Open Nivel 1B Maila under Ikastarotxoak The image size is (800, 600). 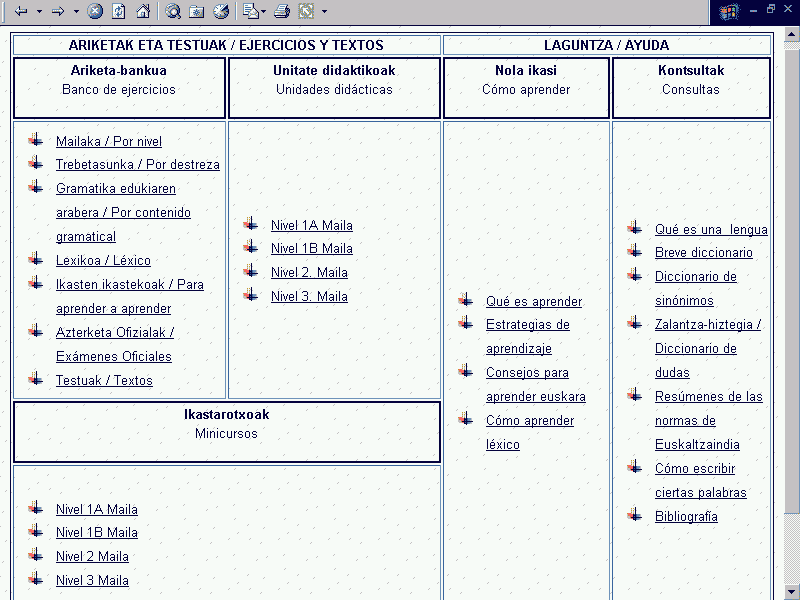[x=97, y=532]
